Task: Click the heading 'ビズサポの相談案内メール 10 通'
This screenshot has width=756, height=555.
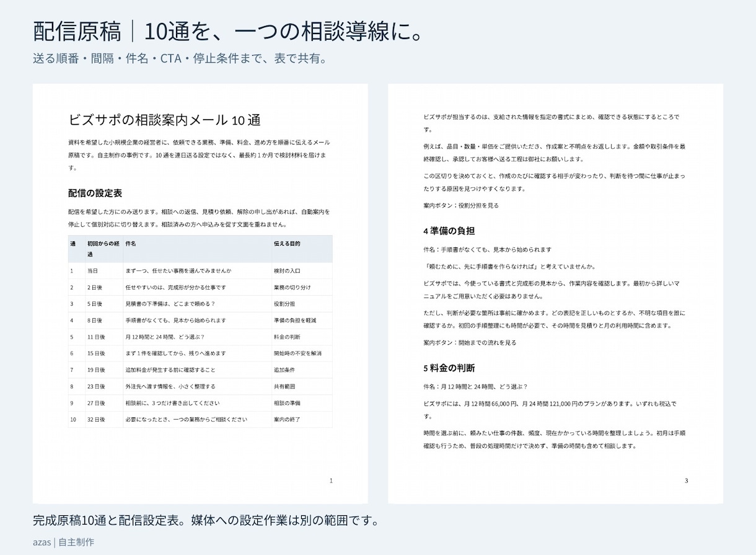Action: tap(165, 120)
